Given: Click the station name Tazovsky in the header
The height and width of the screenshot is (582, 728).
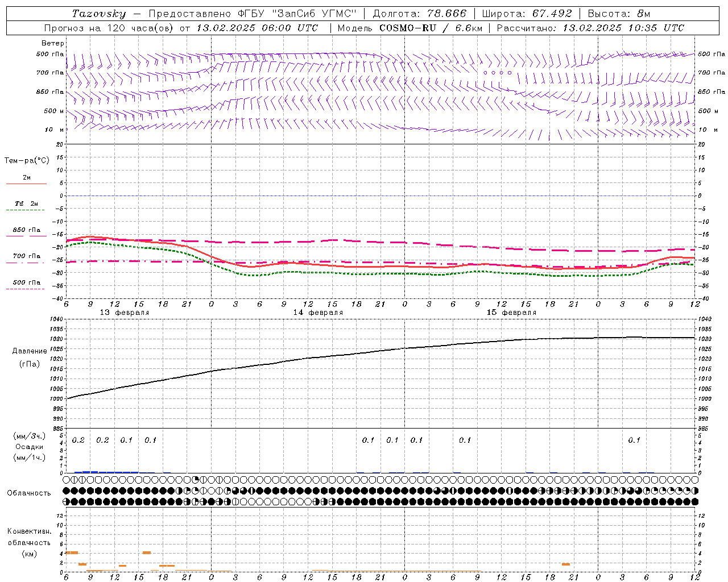Looking at the screenshot, I should coord(99,14).
